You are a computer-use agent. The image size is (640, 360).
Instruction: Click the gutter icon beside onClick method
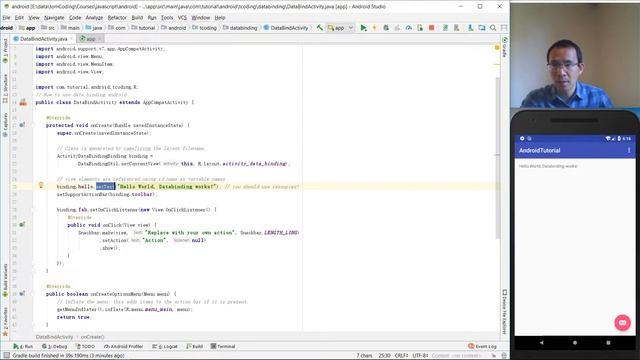click(22, 224)
